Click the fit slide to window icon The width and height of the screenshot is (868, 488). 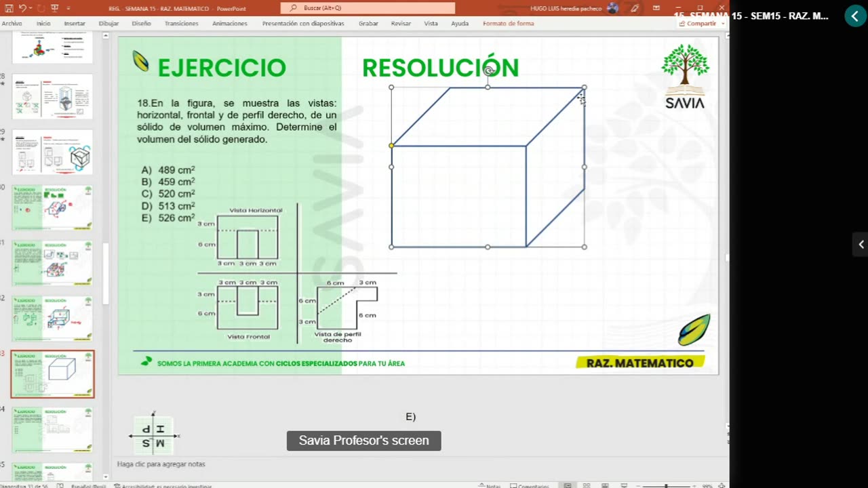coord(721,485)
